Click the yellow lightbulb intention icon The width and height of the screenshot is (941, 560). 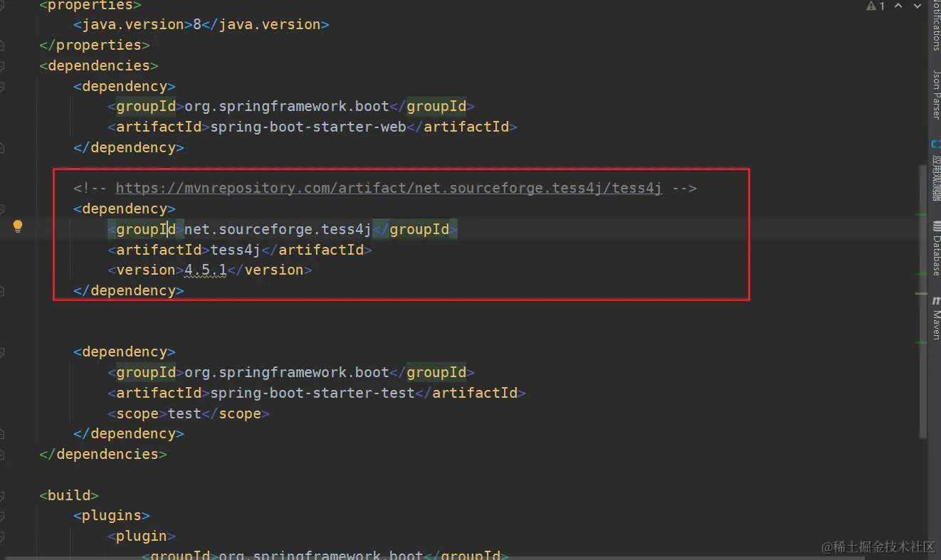pyautogui.click(x=18, y=226)
